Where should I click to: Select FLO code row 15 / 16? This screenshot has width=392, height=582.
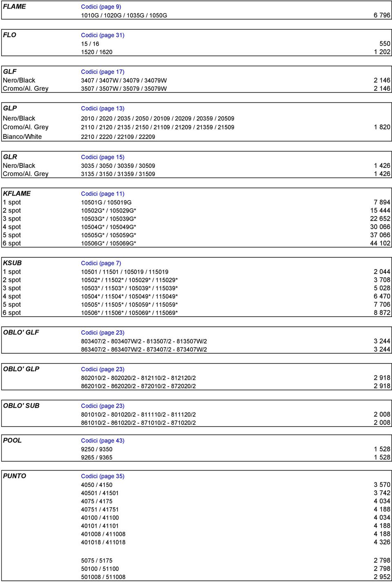pyautogui.click(x=90, y=44)
